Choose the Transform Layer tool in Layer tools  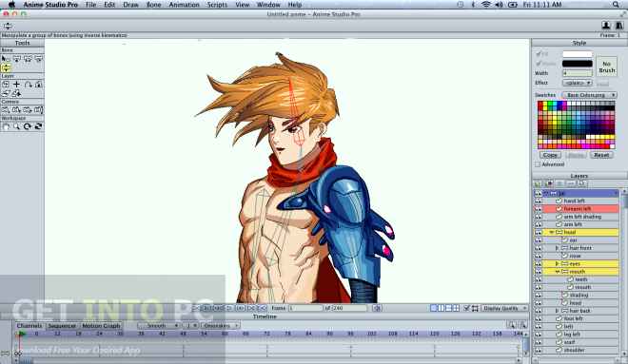pos(6,85)
